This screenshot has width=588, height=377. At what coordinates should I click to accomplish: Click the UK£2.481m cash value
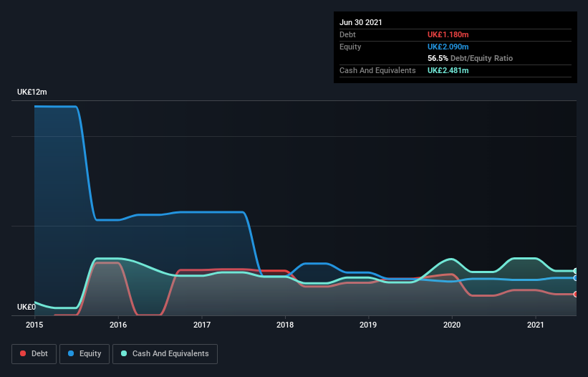tap(448, 70)
